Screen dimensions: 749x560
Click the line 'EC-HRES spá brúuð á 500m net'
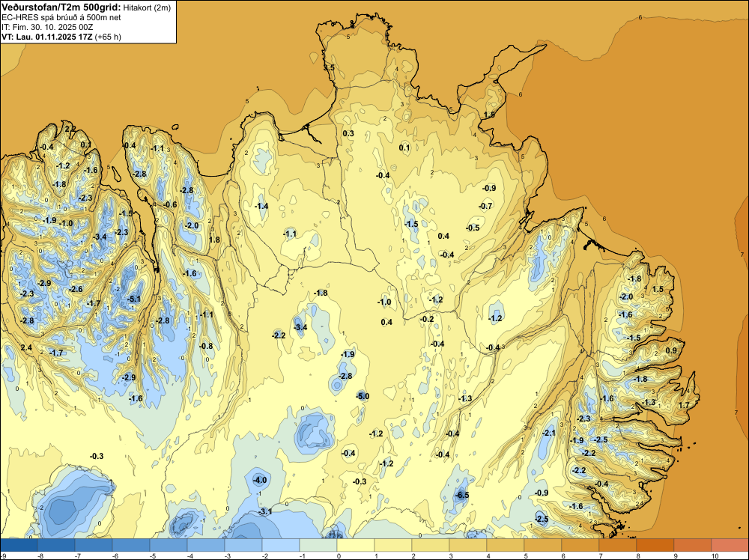(x=61, y=17)
